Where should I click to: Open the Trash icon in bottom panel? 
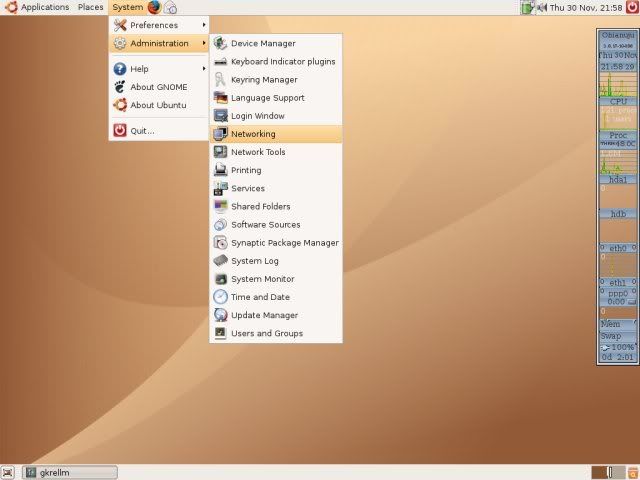click(x=633, y=473)
